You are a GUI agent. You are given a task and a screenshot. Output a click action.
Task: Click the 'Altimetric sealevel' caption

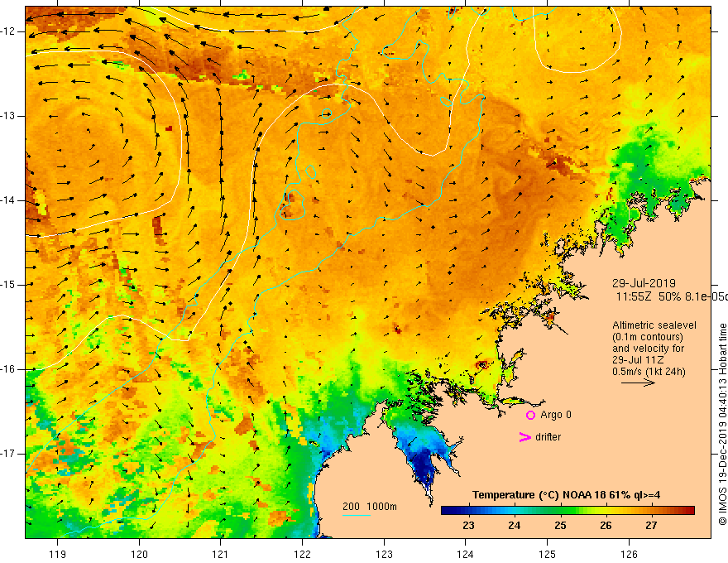click(x=654, y=325)
